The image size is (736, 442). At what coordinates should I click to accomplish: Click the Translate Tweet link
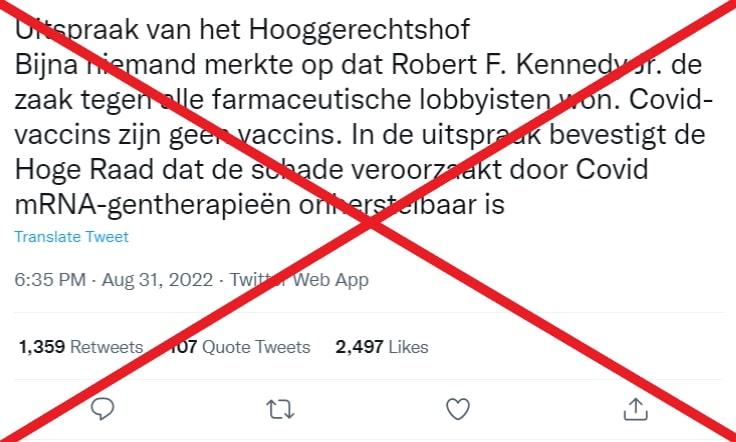(71, 236)
